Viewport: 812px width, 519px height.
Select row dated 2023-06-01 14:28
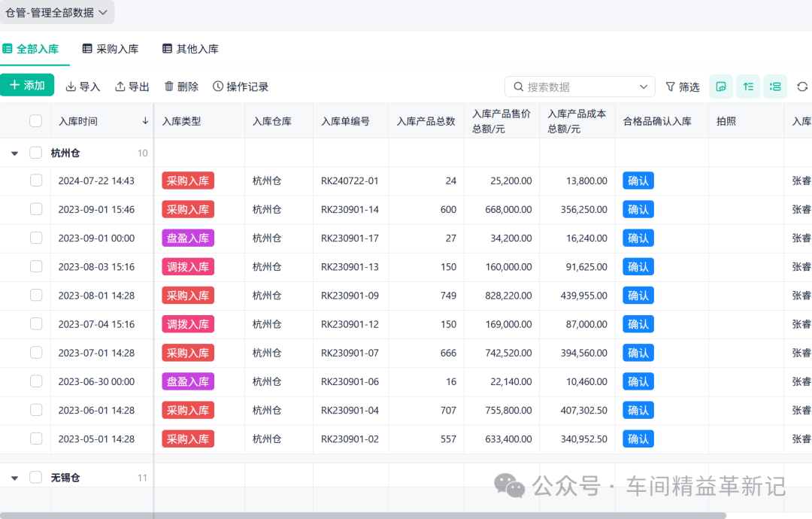[x=36, y=410]
